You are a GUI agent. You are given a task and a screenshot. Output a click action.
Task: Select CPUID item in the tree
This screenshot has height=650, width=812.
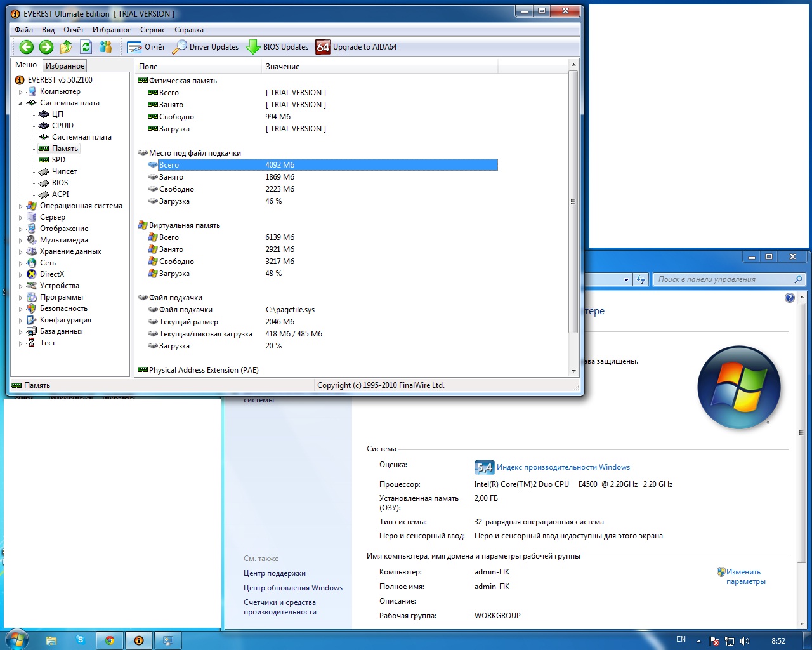(63, 126)
